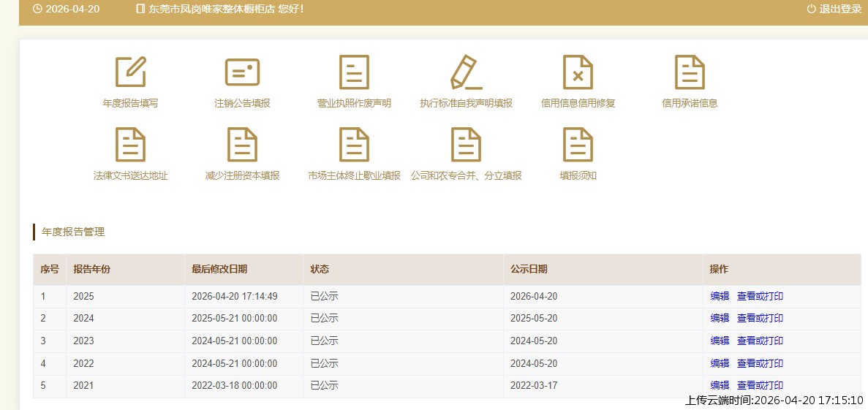Select 执行标准自我声明填报 pencil icon
Image resolution: width=868 pixels, height=410 pixels.
pyautogui.click(x=466, y=72)
